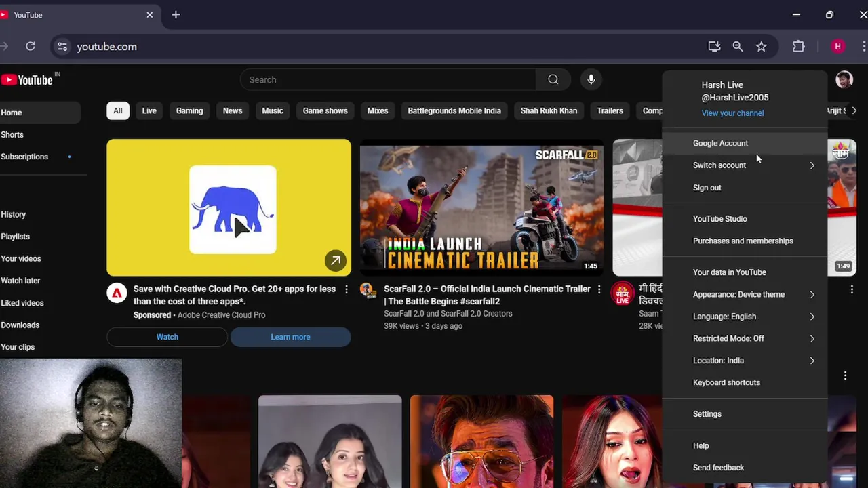Open the ScarFall 2.0 video title
Image resolution: width=868 pixels, height=488 pixels.
(487, 295)
